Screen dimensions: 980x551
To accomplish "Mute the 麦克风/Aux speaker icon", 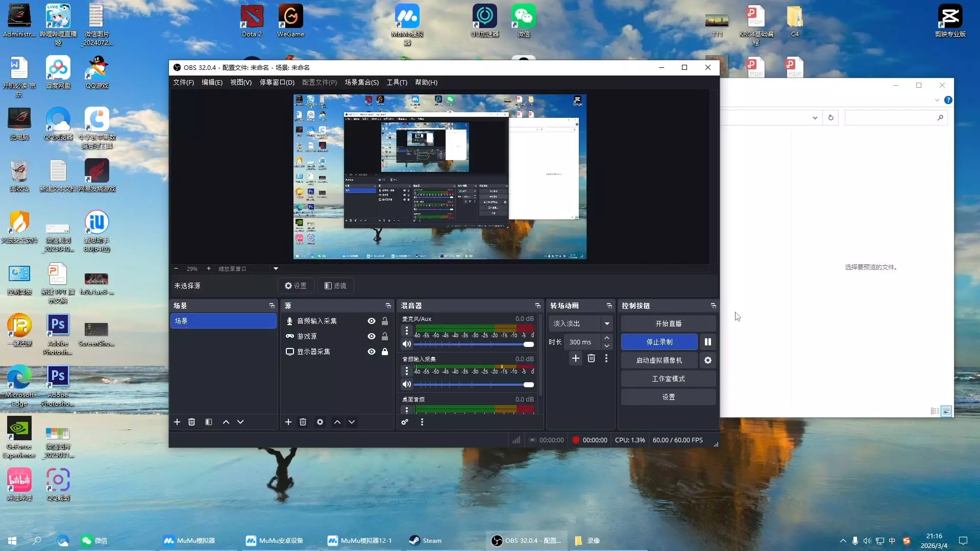I will (x=407, y=344).
